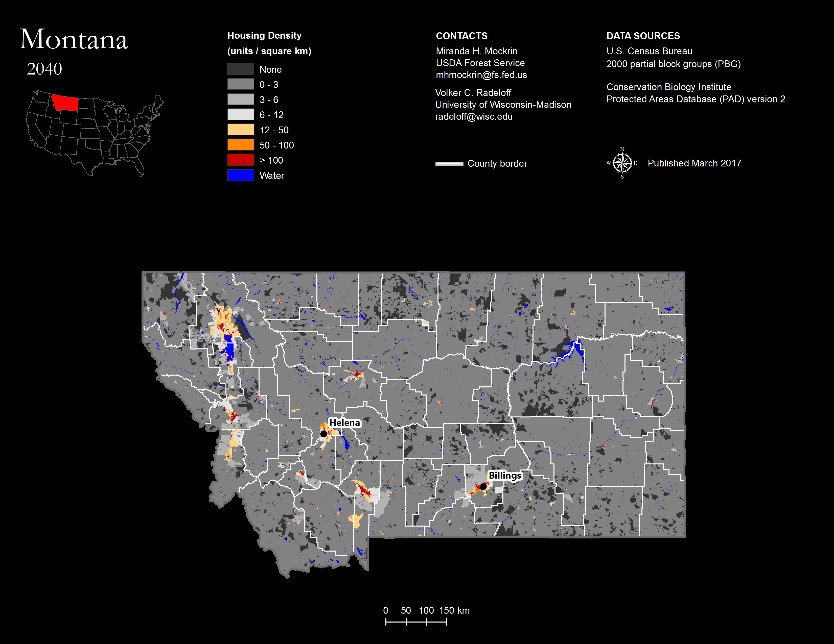The height and width of the screenshot is (644, 834).
Task: Click 2000 partial block groups (PBG) text
Action: pos(673,64)
